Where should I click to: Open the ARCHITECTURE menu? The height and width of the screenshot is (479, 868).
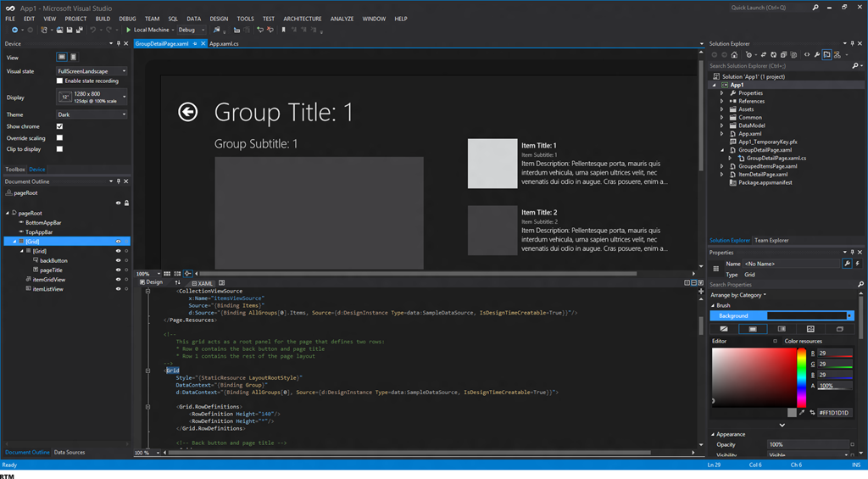pyautogui.click(x=303, y=19)
